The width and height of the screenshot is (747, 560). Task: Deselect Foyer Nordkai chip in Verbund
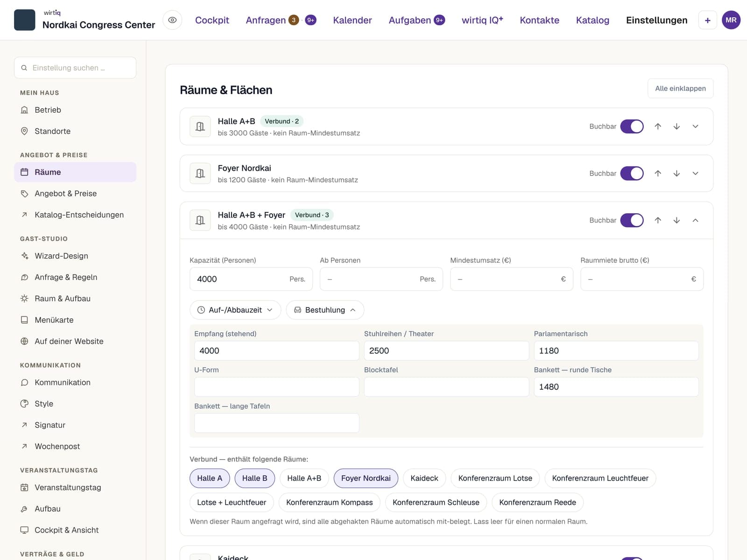[x=366, y=478]
